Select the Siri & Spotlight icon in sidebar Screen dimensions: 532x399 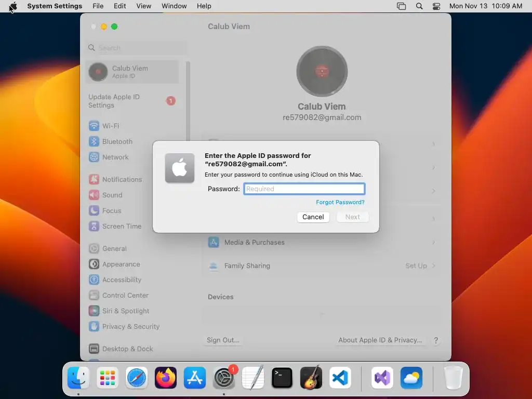(94, 311)
